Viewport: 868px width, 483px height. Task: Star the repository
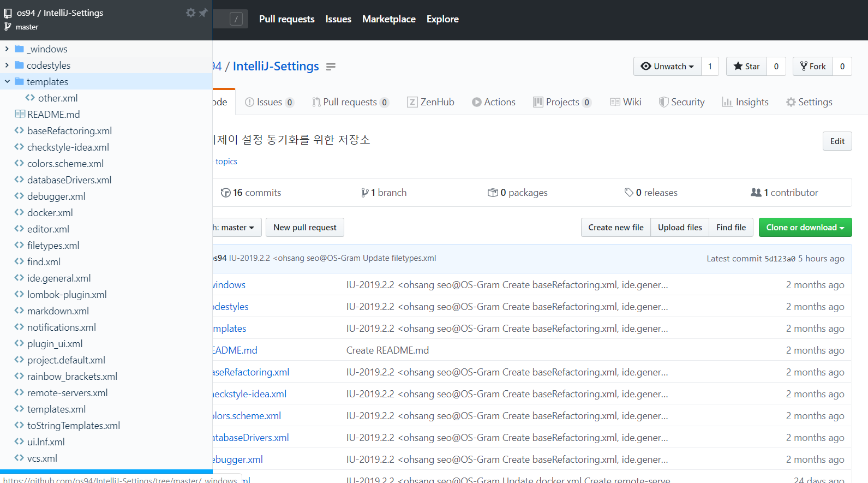(x=746, y=66)
